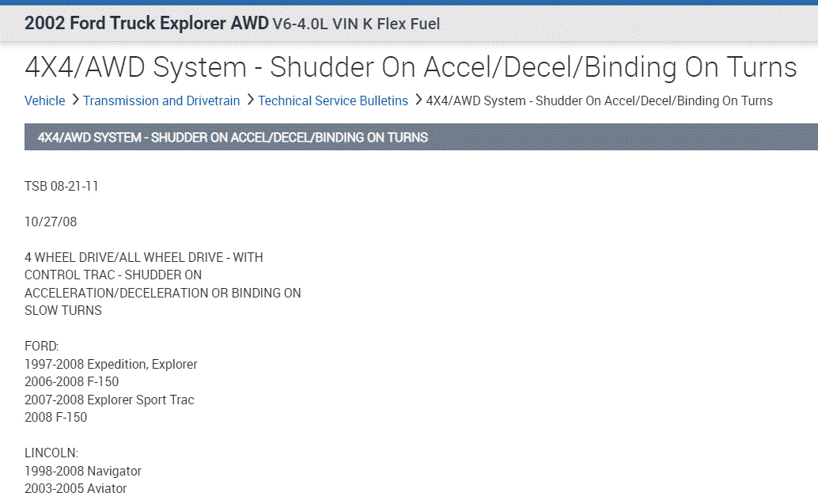Open the Vehicle breadcrumb link
The image size is (818, 504).
coord(45,100)
